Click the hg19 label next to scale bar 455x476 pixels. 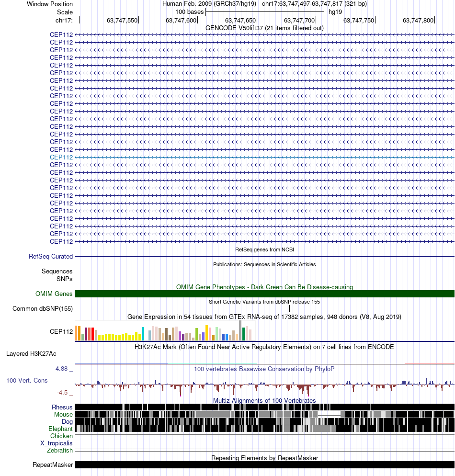(x=335, y=12)
